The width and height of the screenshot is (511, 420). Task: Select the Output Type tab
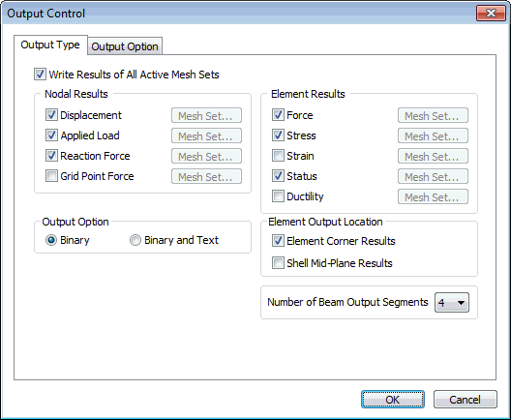(x=50, y=45)
